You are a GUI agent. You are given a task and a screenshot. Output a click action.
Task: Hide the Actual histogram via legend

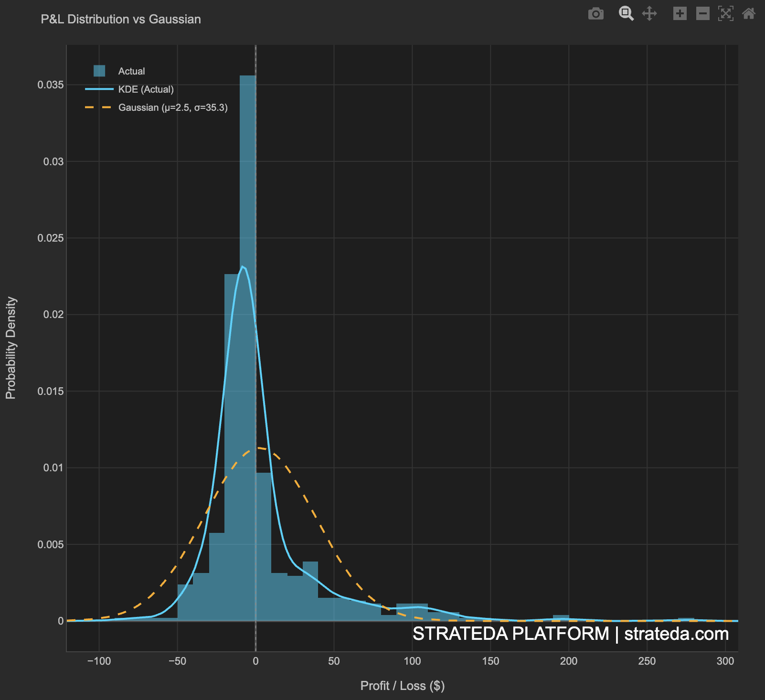coord(132,71)
